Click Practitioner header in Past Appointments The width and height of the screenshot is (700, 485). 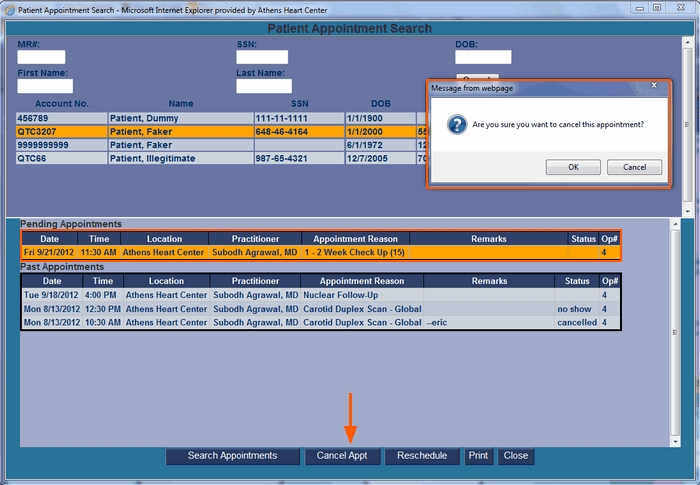(x=255, y=281)
